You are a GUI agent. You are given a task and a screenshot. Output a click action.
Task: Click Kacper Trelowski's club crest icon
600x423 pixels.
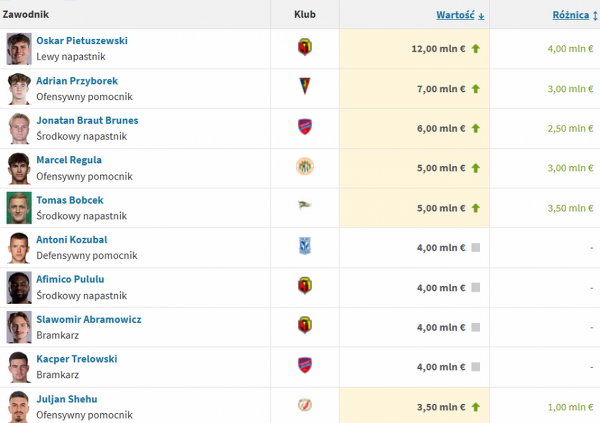pyautogui.click(x=305, y=366)
